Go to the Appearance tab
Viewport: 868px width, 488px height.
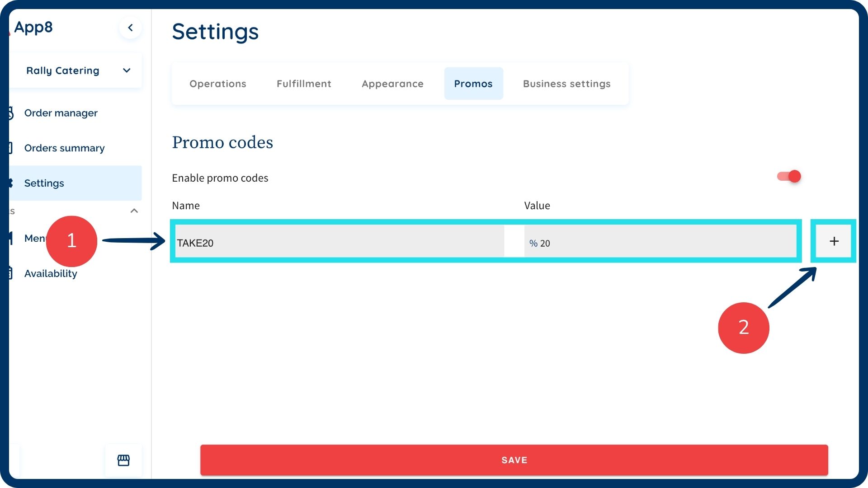392,84
